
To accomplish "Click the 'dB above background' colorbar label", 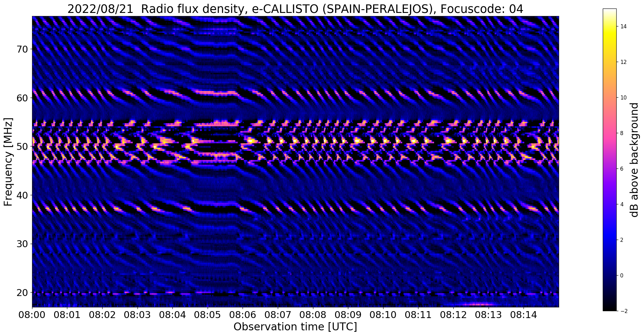I will 635,160.
